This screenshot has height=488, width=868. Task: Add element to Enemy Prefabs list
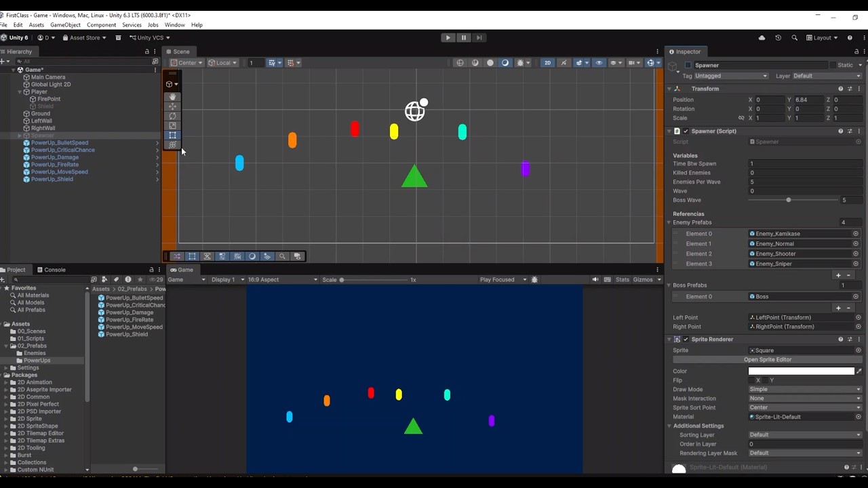[838, 275]
